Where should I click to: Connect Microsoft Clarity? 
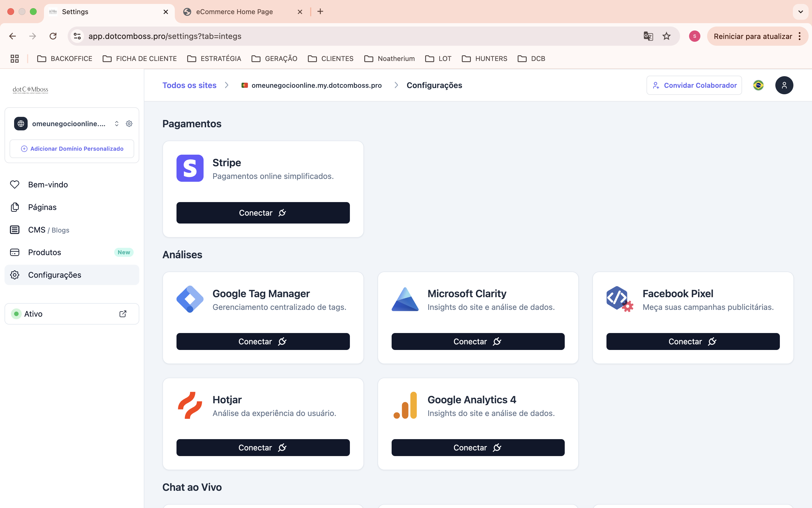(478, 341)
